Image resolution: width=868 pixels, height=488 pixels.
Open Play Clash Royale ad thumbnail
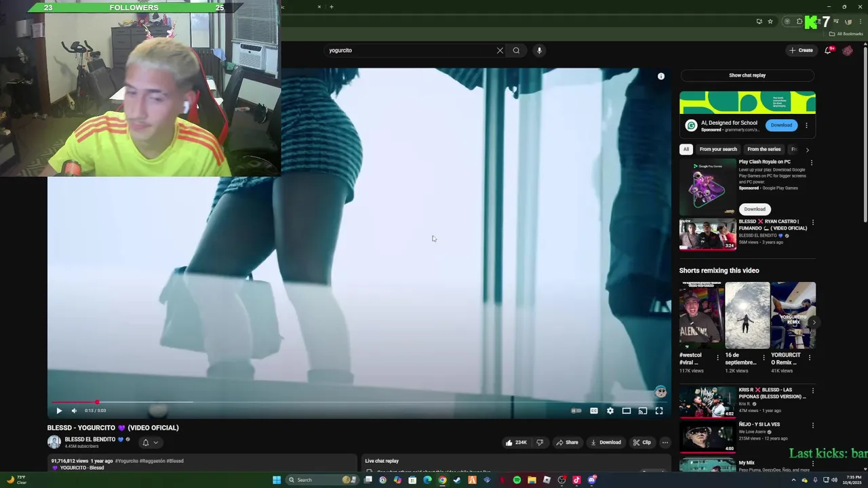[x=707, y=187]
